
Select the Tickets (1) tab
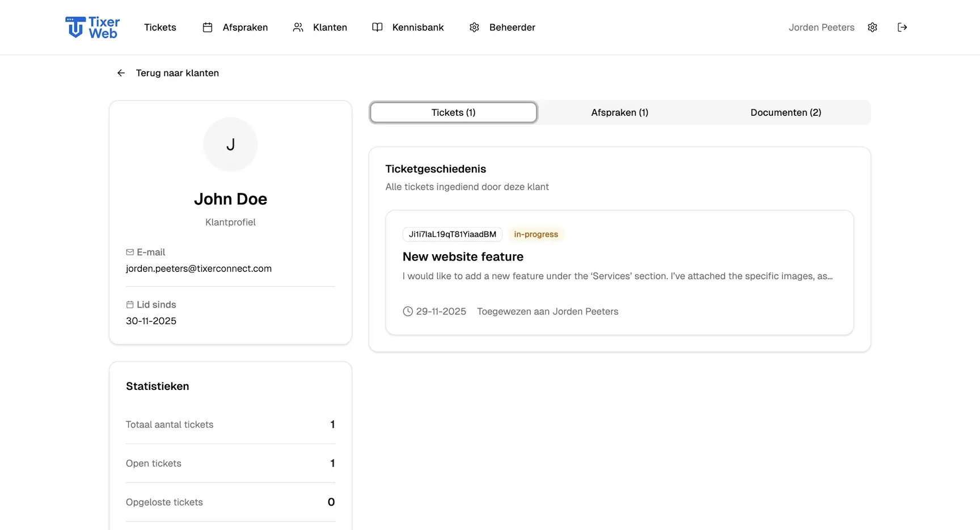(x=453, y=112)
